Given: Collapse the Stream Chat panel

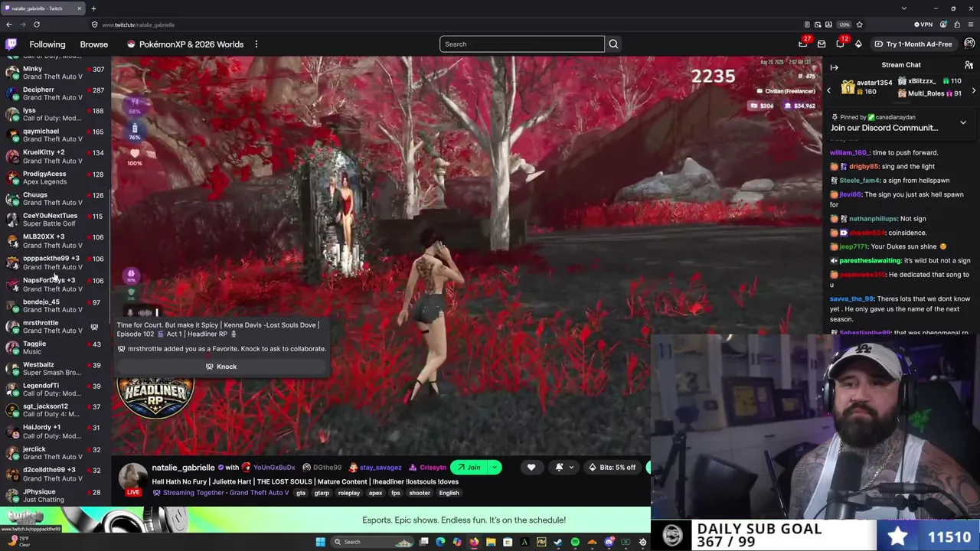Looking at the screenshot, I should [834, 67].
